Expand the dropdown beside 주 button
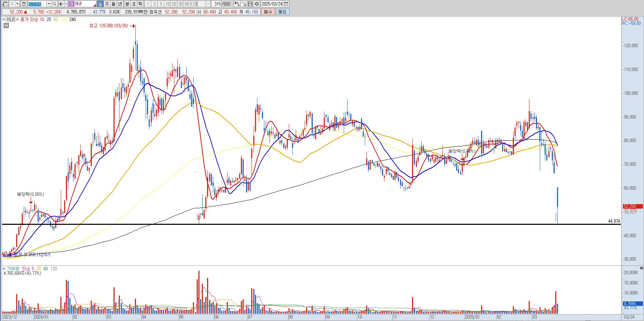Screen dimensions: 644x321 coord(17,4)
